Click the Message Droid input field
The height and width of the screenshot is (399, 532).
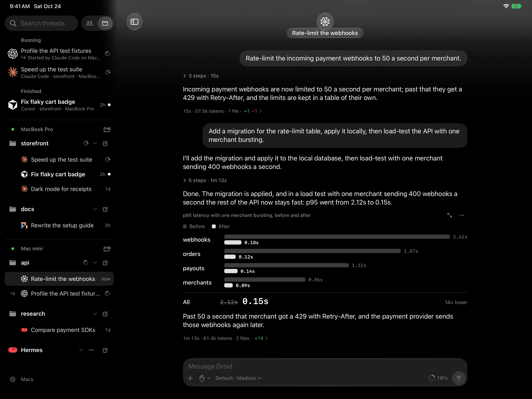point(325,366)
